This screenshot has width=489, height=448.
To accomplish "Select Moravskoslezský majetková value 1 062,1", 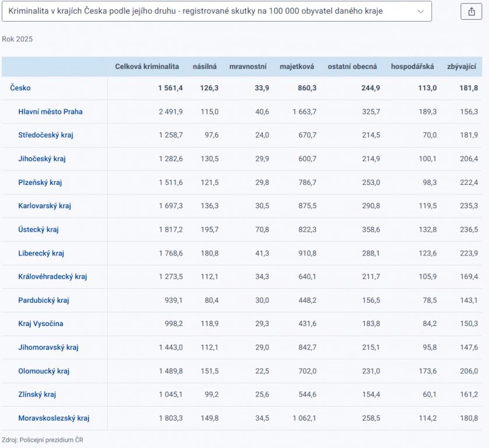I will pos(304,418).
